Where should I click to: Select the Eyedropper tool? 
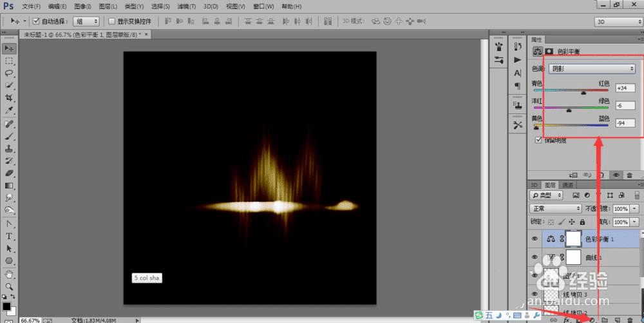(8, 110)
